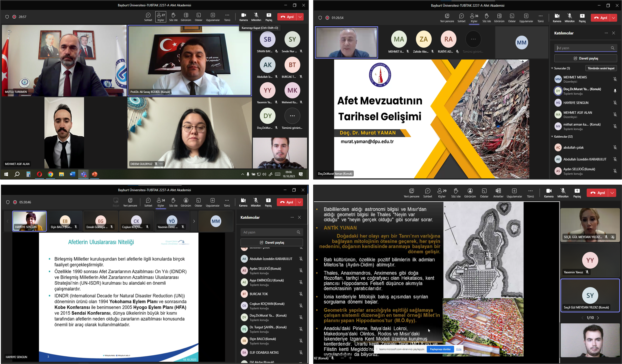Click the Kişiler icon showing 29
This screenshot has height=364, width=622.
442,193
